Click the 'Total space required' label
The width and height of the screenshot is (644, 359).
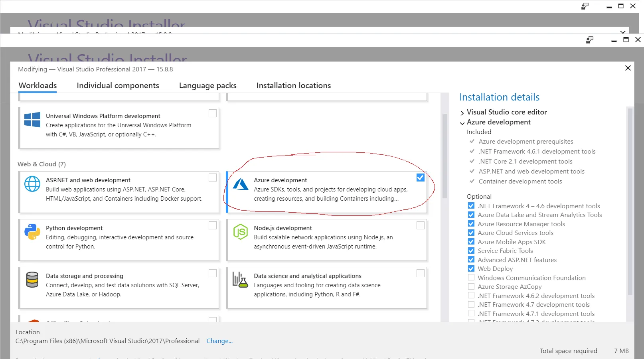tap(569, 351)
